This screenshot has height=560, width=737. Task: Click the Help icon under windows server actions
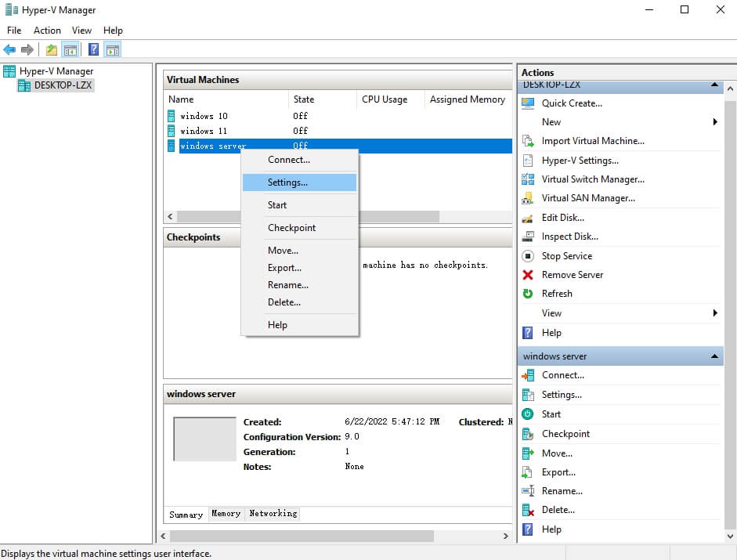tap(528, 529)
